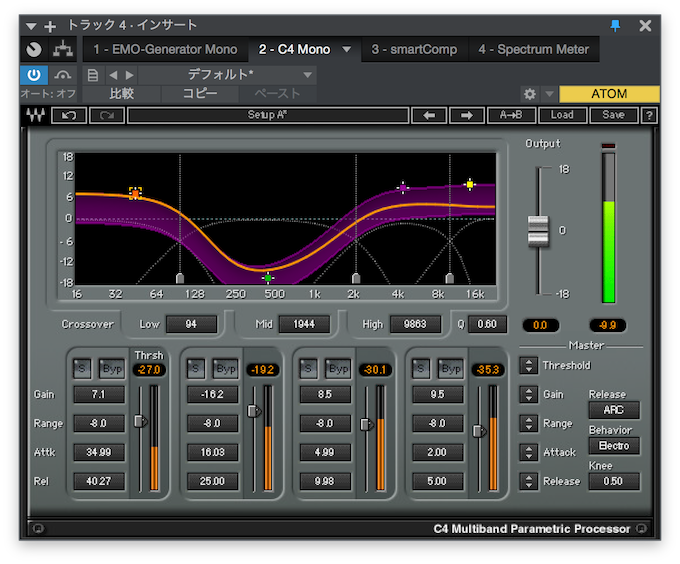Switch to 3 - smartComp tab
This screenshot has height=564, width=680.
pos(414,49)
